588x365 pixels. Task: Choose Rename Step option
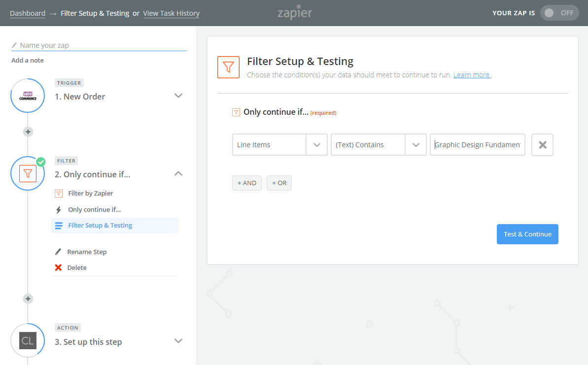tap(87, 252)
